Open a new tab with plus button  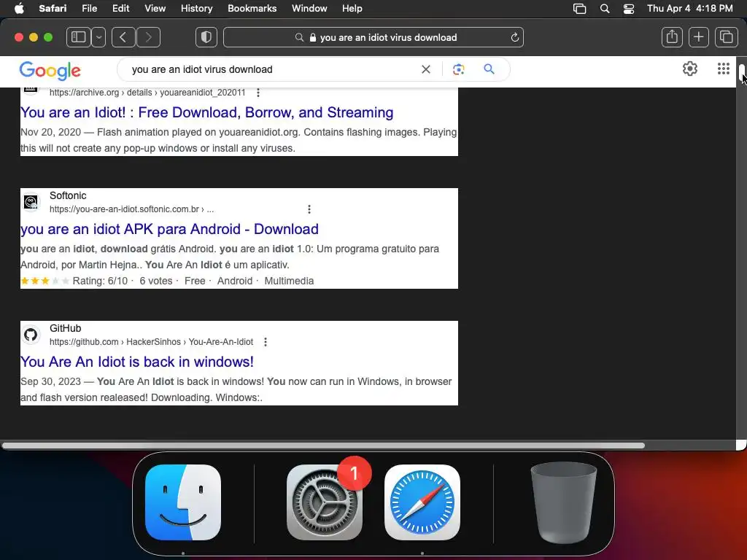pyautogui.click(x=698, y=37)
